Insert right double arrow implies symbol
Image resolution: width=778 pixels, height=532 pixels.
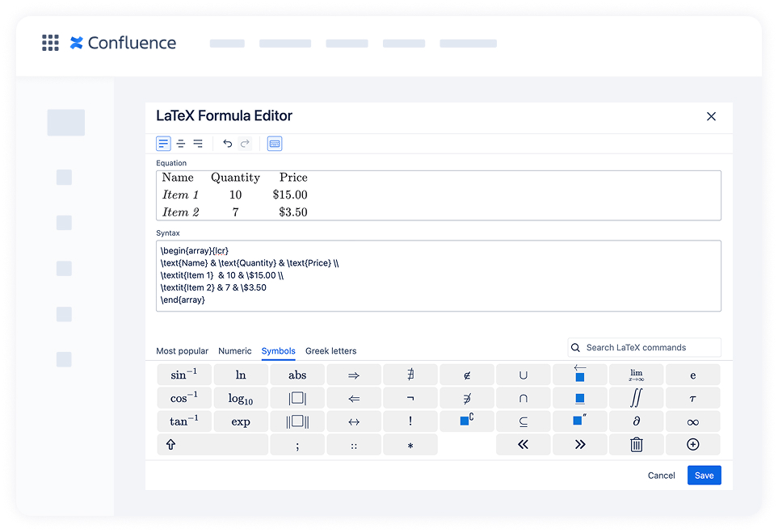click(354, 375)
